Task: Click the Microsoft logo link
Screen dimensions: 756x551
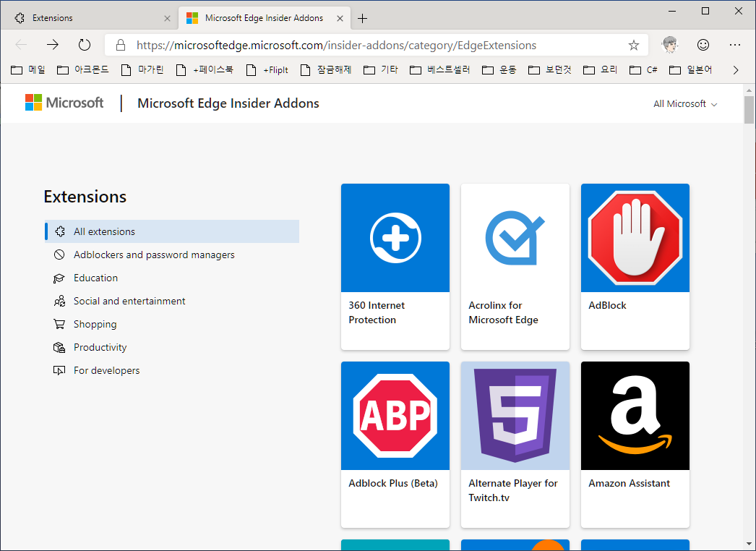Action: click(x=64, y=103)
